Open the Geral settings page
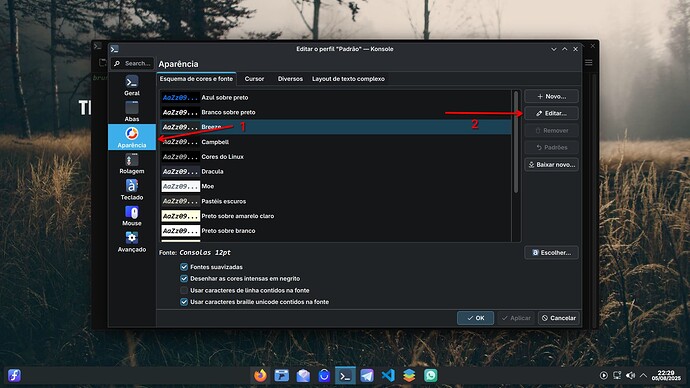This screenshot has height=388, width=690. click(x=132, y=85)
